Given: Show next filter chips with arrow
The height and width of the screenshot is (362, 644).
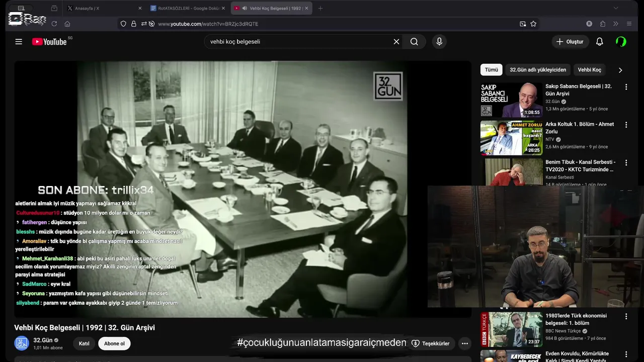Looking at the screenshot, I should coord(620,70).
